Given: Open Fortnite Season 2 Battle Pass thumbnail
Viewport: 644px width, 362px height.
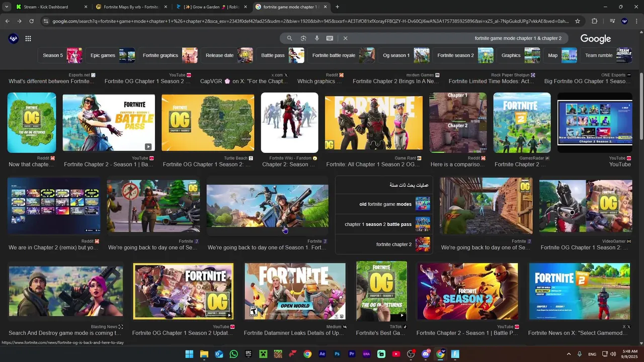Looking at the screenshot, I should pos(467,291).
